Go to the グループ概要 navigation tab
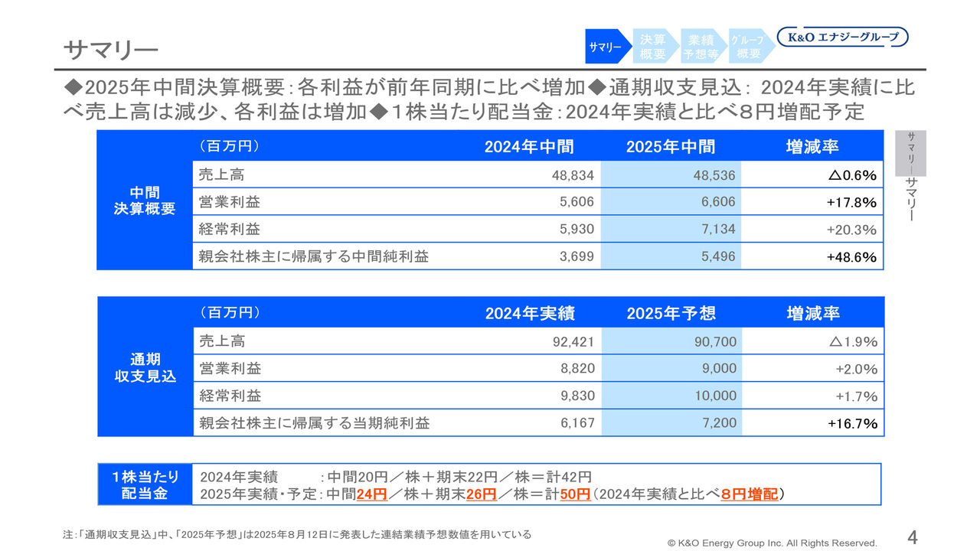This screenshot has height=551, width=980. click(748, 47)
